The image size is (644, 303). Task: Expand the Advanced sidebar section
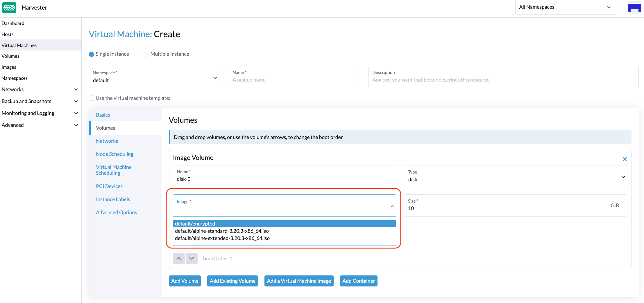point(76,125)
